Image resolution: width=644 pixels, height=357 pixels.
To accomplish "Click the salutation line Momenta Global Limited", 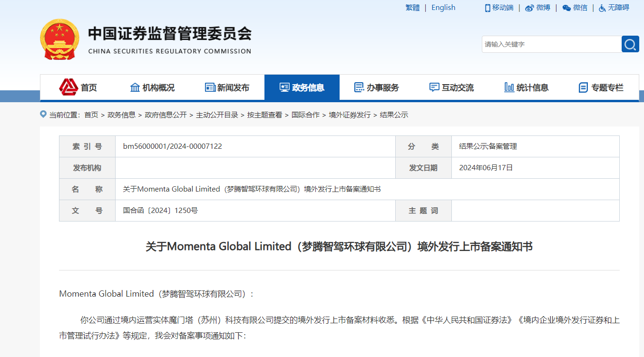I will [156, 294].
